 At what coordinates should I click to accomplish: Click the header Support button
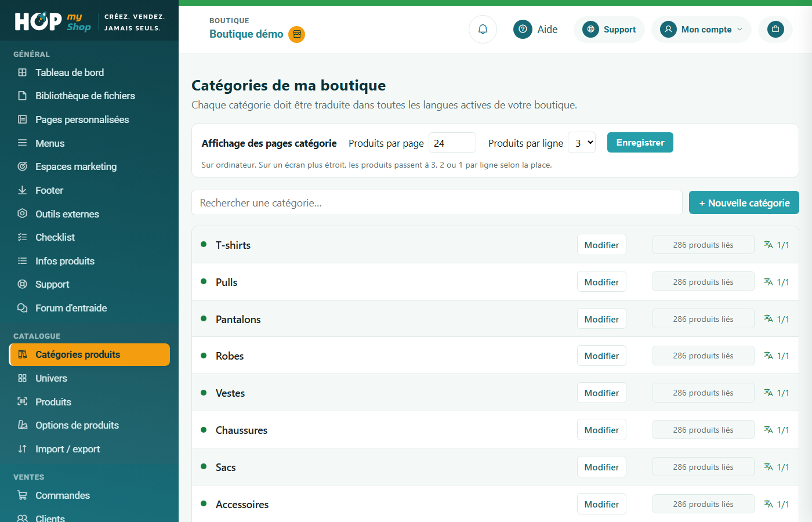click(x=609, y=30)
